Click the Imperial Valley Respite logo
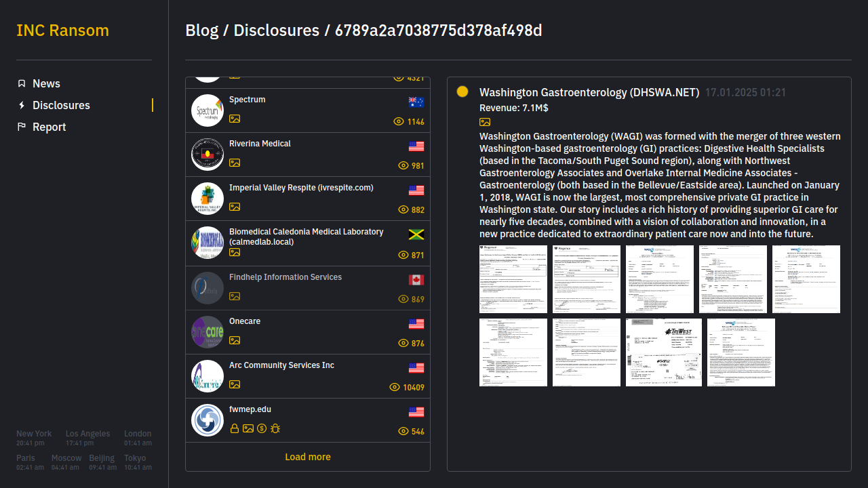This screenshot has width=868, height=488. (x=208, y=199)
